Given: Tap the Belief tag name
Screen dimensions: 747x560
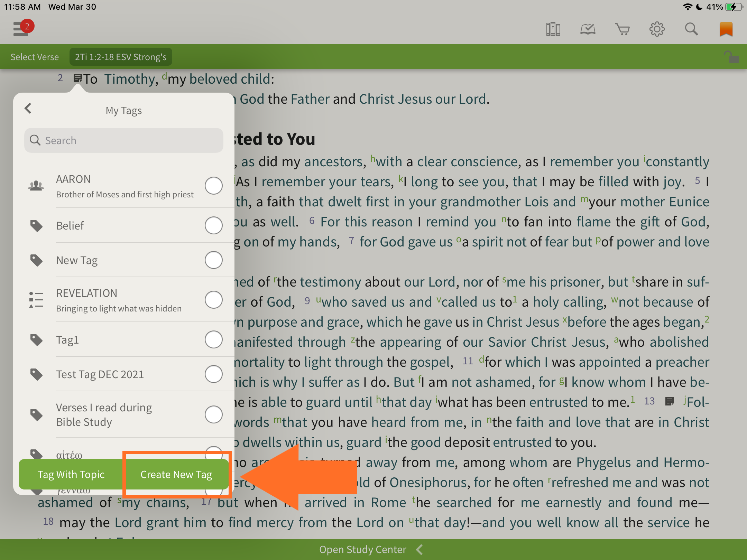Looking at the screenshot, I should coord(70,225).
